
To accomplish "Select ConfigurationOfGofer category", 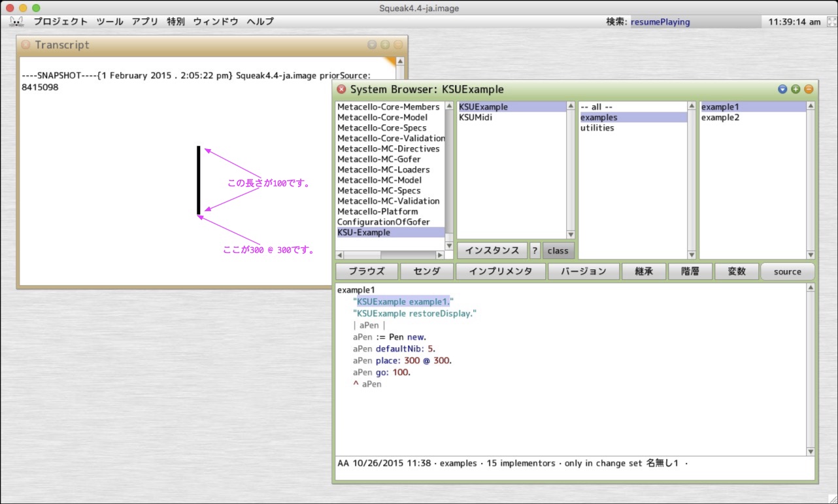I will tap(390, 222).
